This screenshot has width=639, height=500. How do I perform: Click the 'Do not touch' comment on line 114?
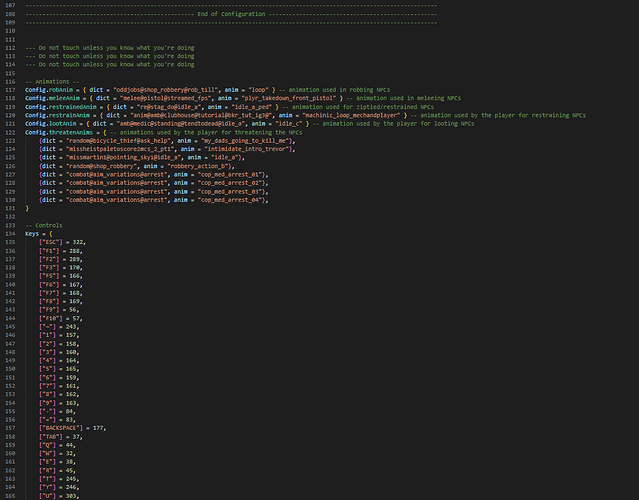(110, 64)
